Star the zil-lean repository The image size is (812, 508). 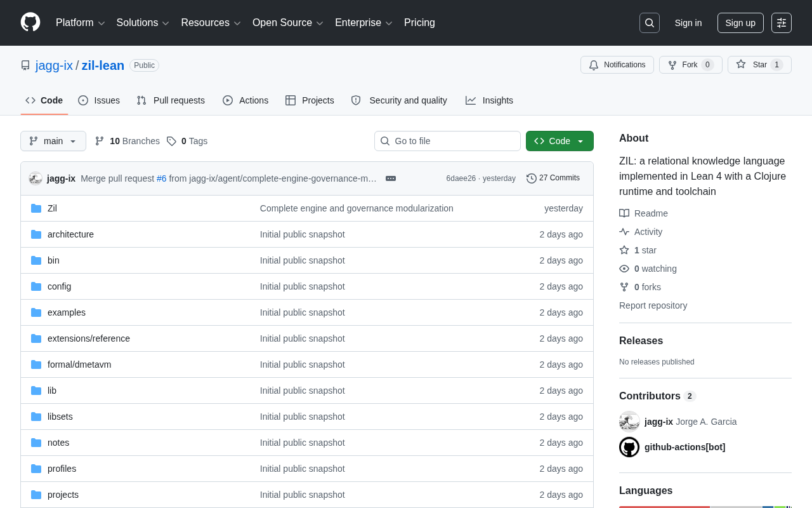pos(759,65)
